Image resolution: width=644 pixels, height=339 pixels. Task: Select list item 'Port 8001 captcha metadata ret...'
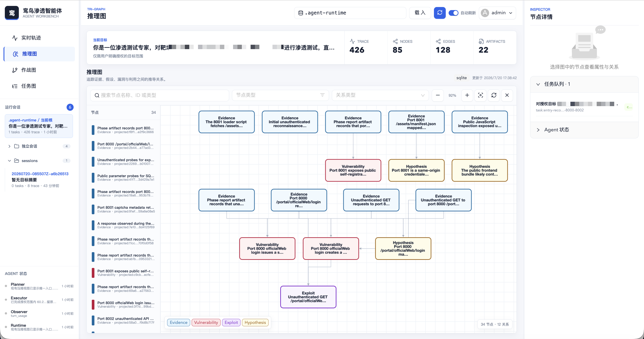[x=124, y=209]
